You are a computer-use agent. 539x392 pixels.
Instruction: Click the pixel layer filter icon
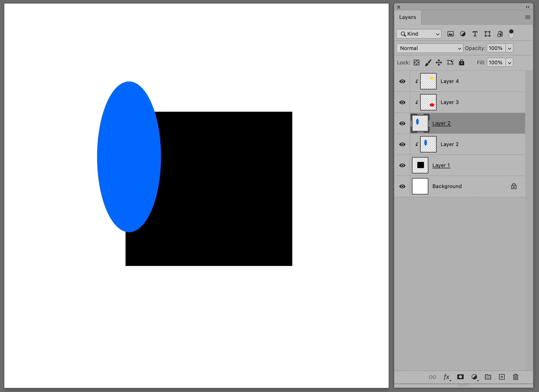click(450, 34)
